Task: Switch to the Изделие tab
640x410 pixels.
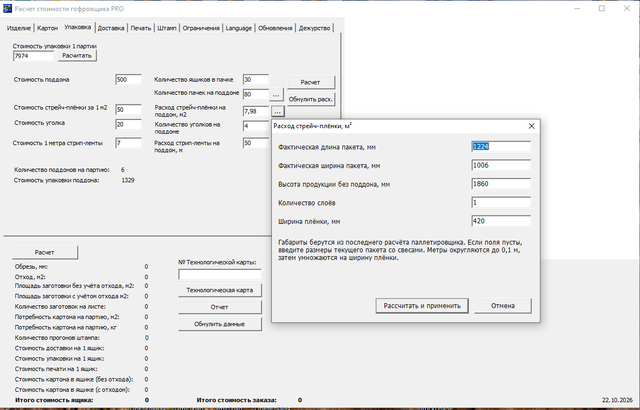Action: tap(19, 28)
